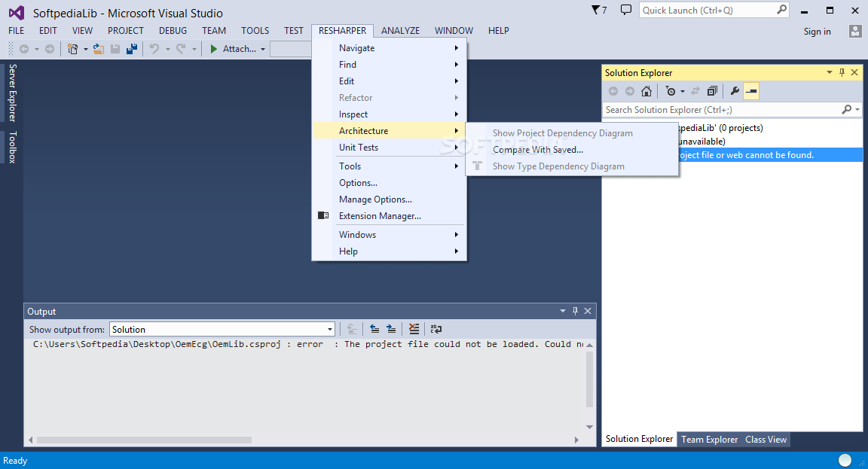This screenshot has height=469, width=868.
Task: Open Solution Explorer window position dropdown
Action: point(830,72)
